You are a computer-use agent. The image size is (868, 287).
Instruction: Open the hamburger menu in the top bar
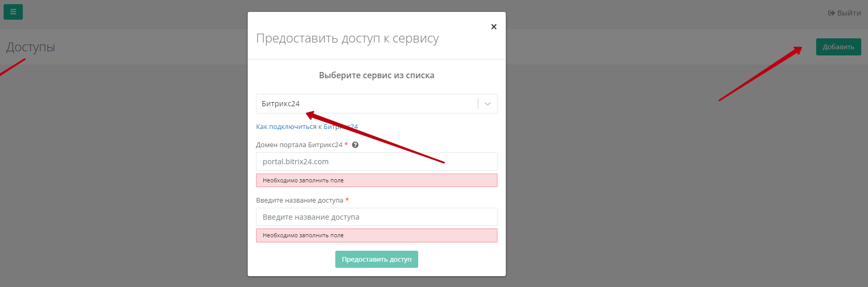(x=13, y=11)
